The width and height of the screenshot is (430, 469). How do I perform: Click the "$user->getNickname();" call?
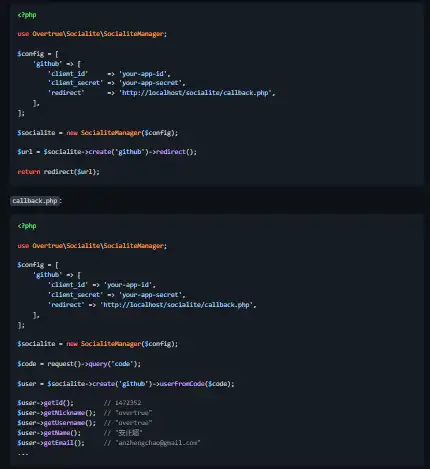(56, 413)
